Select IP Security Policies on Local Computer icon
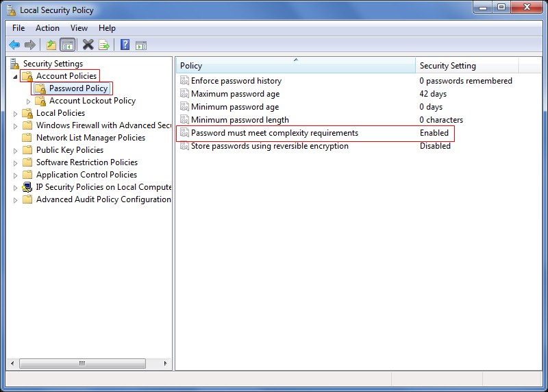This screenshot has width=548, height=392. [x=27, y=187]
